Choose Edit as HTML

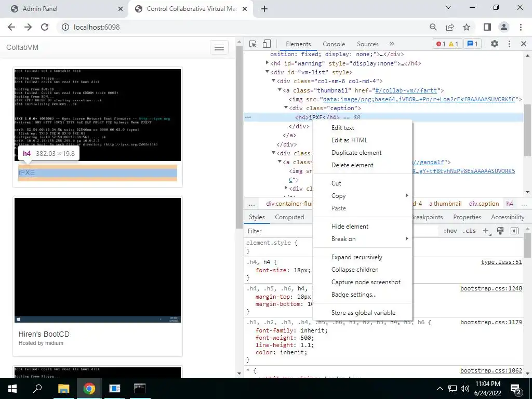click(362, 140)
